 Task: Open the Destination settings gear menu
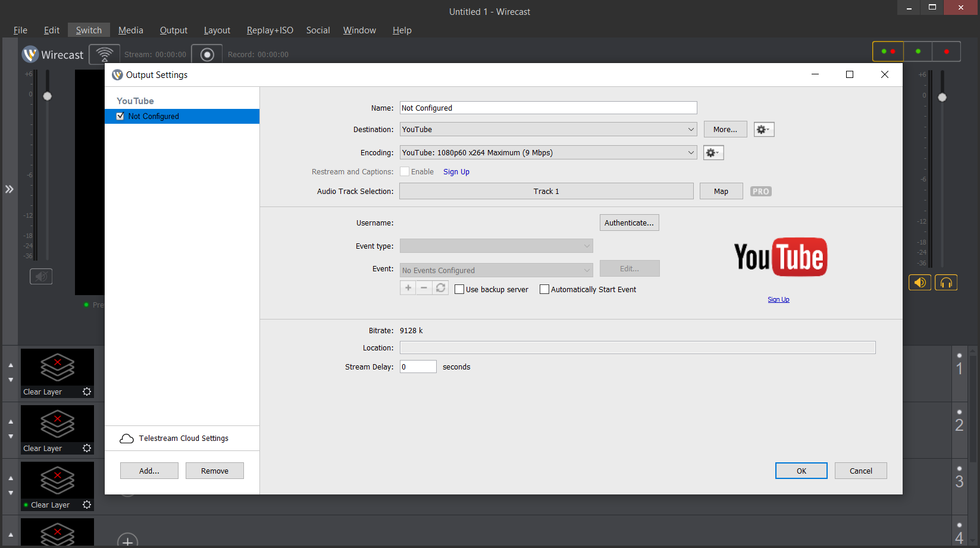coord(764,129)
